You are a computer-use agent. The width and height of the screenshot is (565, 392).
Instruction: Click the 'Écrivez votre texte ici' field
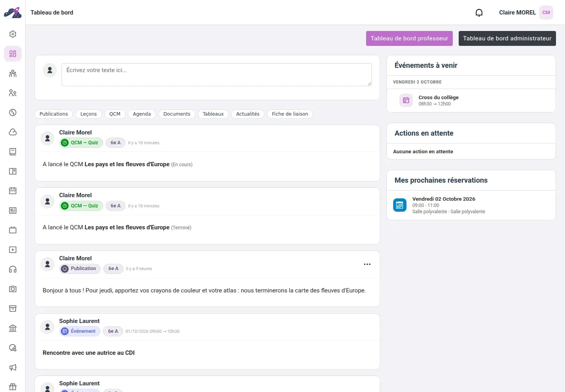(217, 74)
